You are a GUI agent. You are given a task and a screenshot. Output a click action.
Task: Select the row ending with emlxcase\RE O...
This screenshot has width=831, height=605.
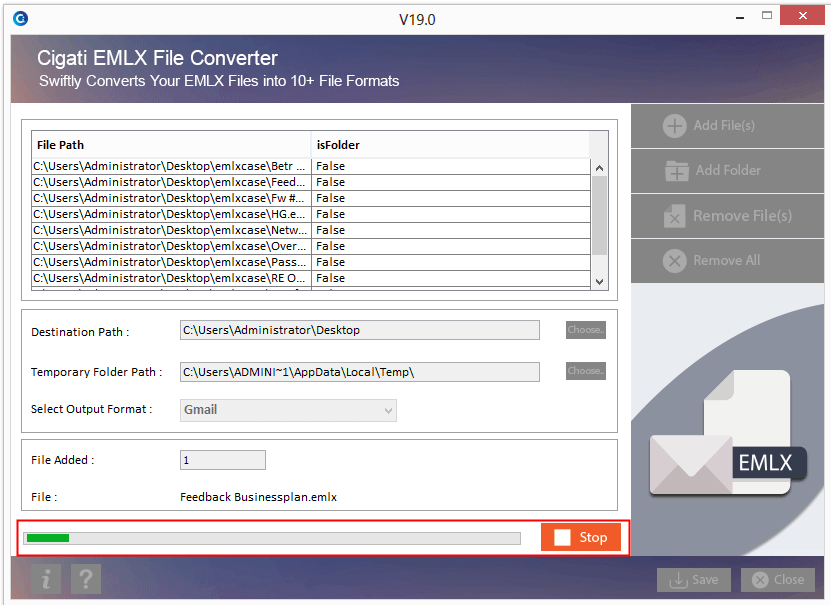click(x=311, y=278)
